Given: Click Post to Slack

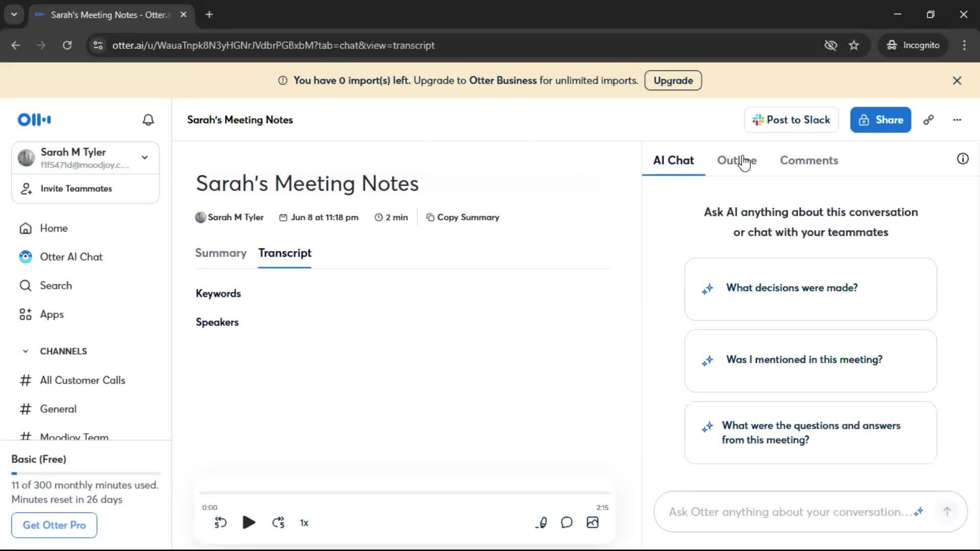Looking at the screenshot, I should [791, 120].
